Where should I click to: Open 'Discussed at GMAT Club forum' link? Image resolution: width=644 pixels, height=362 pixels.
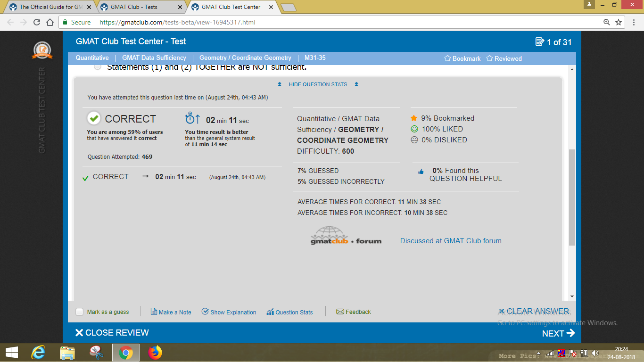[x=451, y=240]
